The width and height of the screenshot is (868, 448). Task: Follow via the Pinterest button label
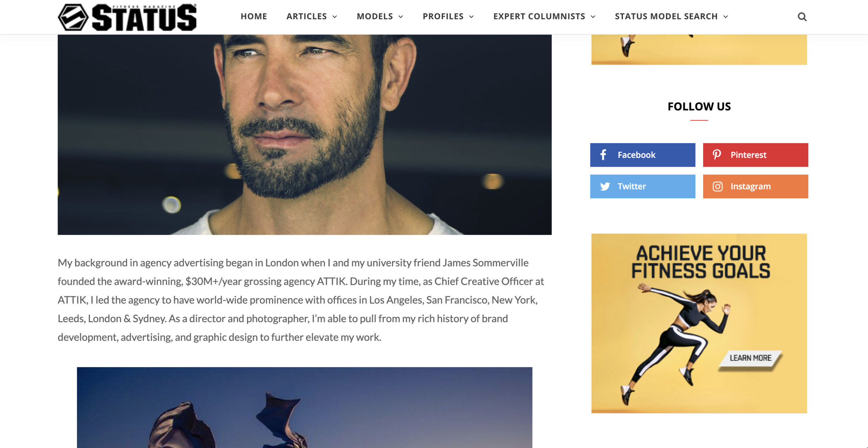pyautogui.click(x=748, y=155)
